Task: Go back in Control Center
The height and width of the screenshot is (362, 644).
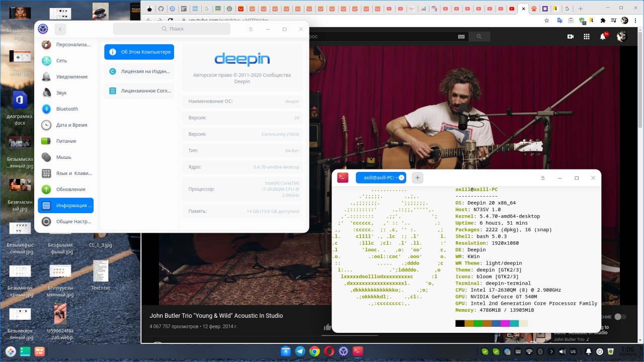Action: click(60, 29)
